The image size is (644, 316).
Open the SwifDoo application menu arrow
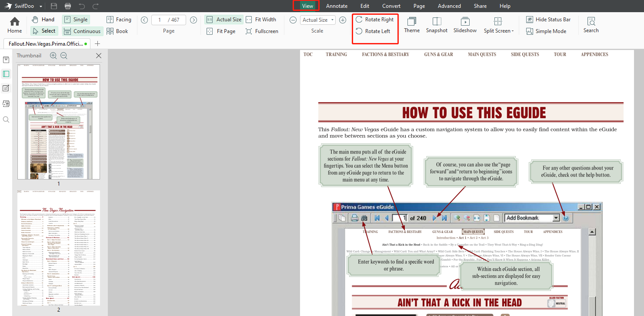tap(41, 7)
